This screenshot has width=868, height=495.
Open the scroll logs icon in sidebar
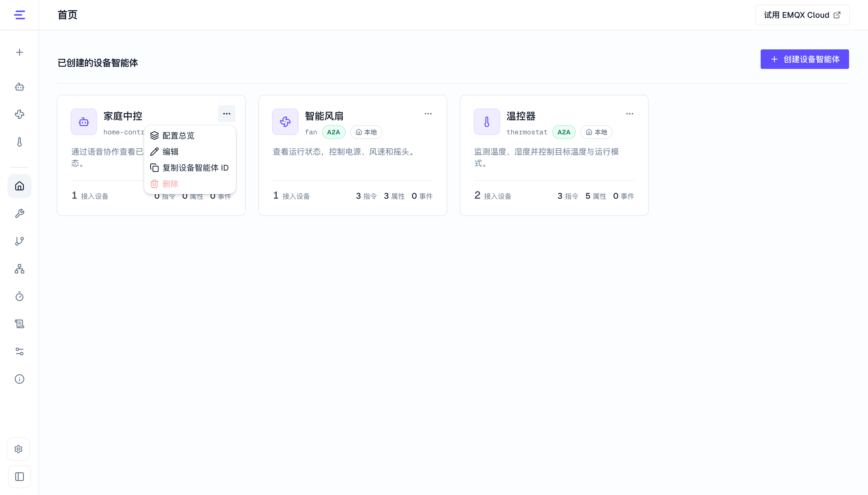click(x=19, y=324)
